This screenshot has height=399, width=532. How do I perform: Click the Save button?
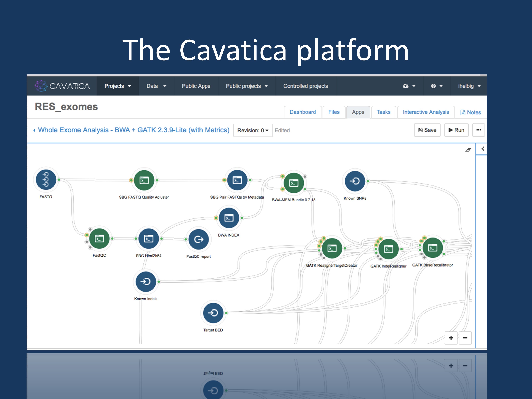[427, 130]
